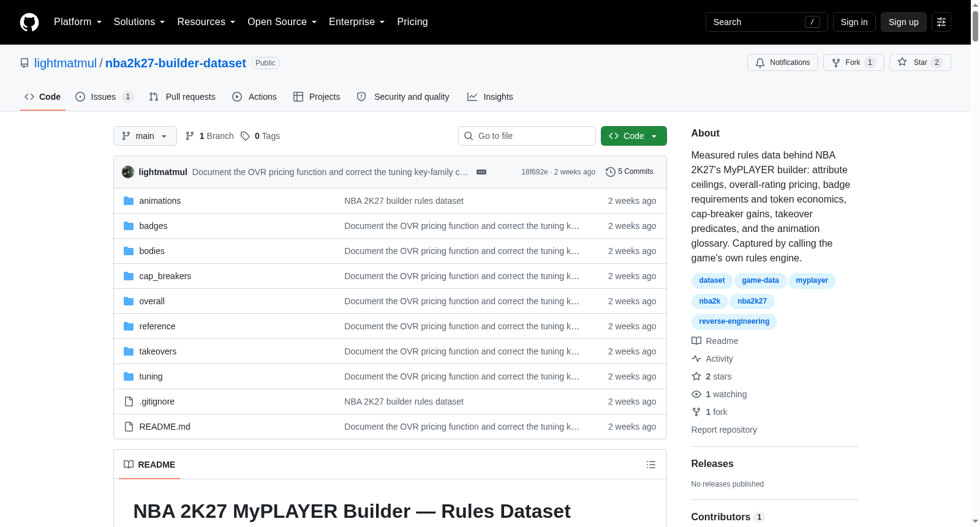Open the 5 Commits history link
This screenshot has width=980, height=527.
coord(629,172)
